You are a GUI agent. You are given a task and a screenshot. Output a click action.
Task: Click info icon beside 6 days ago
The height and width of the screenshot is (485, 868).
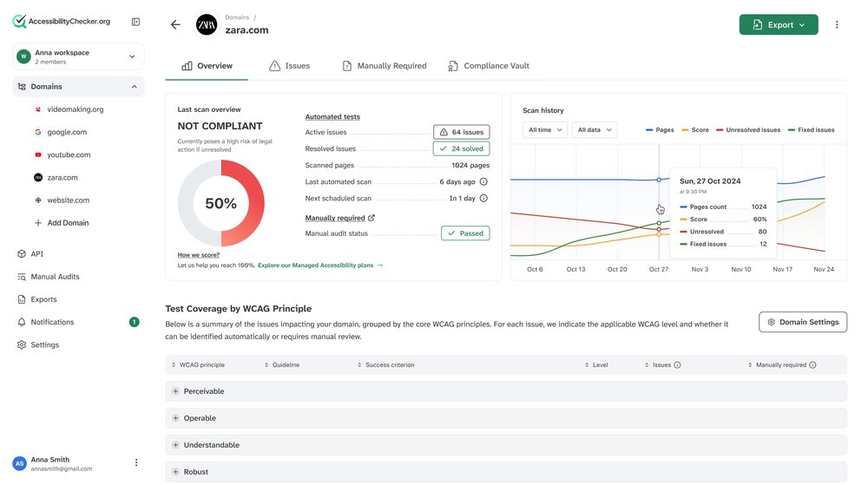click(x=483, y=181)
